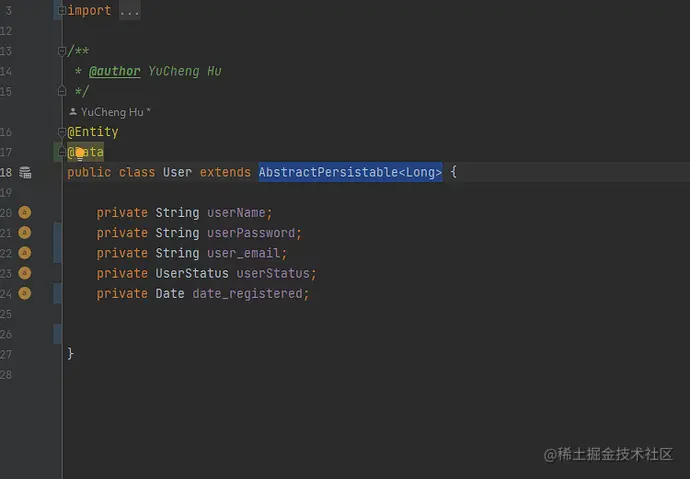This screenshot has height=479, width=690.
Task: Click the fold marker beside @Data
Action: (x=61, y=152)
